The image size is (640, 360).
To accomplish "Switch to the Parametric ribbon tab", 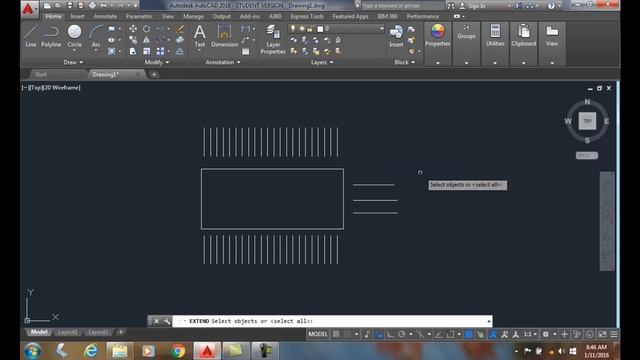I will click(x=139, y=16).
